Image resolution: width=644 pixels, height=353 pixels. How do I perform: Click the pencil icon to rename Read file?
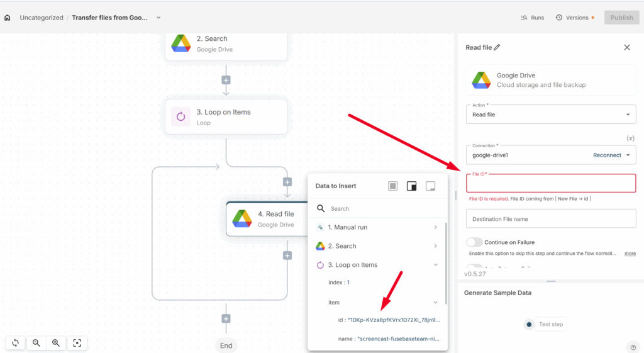(x=497, y=47)
